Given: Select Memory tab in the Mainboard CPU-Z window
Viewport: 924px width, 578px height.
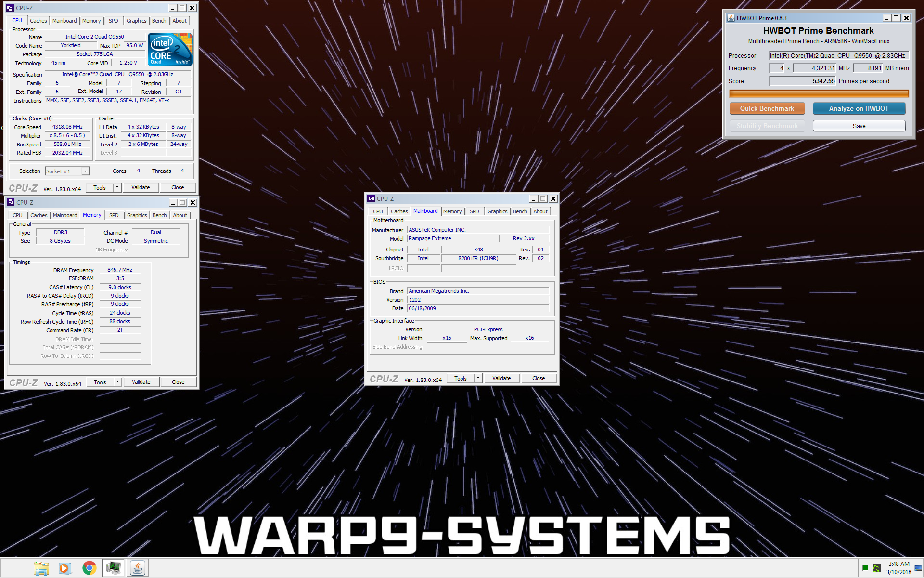Looking at the screenshot, I should pos(452,211).
